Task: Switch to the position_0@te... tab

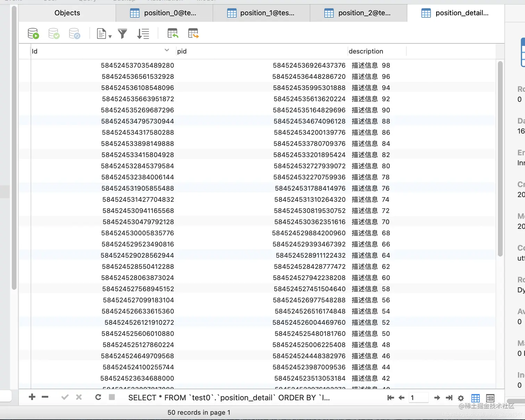Action: 165,13
